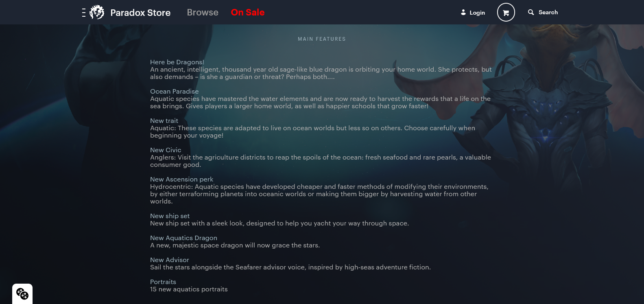The width and height of the screenshot is (644, 304).
Task: Click the person icon next to Login
Action: click(463, 12)
